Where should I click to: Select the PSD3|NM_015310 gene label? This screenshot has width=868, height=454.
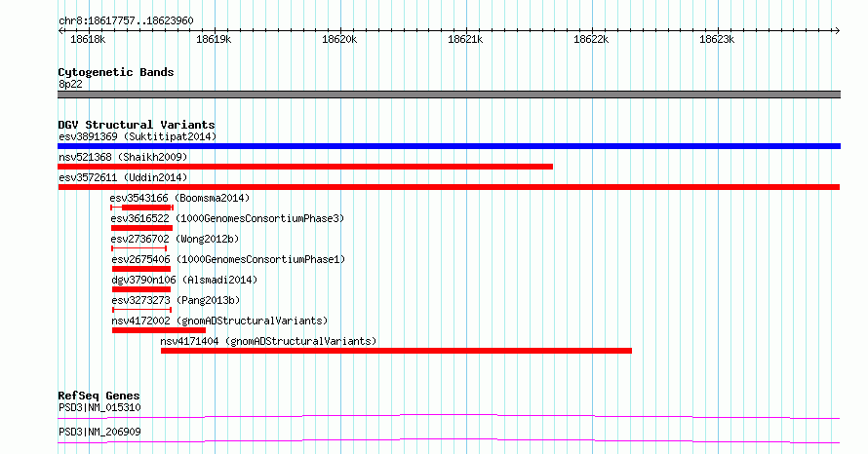pyautogui.click(x=99, y=407)
